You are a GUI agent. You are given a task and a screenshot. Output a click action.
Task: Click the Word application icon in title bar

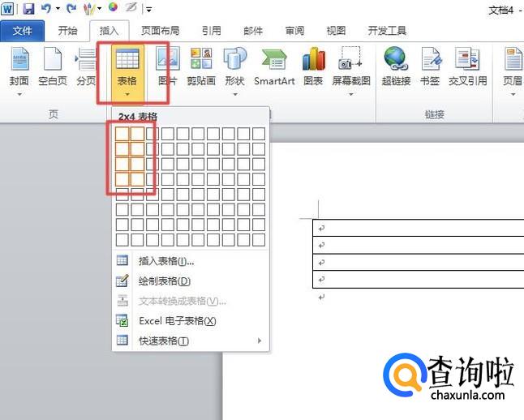7,8
